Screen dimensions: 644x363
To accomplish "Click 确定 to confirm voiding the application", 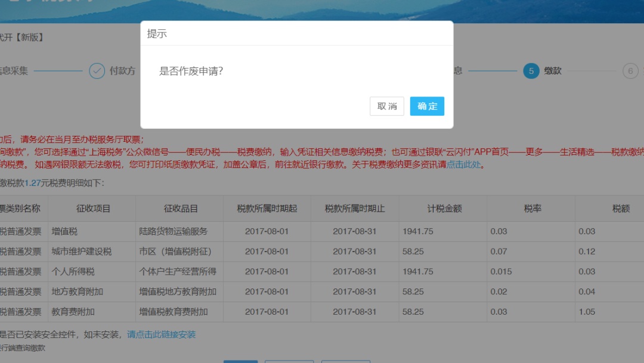I will [x=427, y=106].
